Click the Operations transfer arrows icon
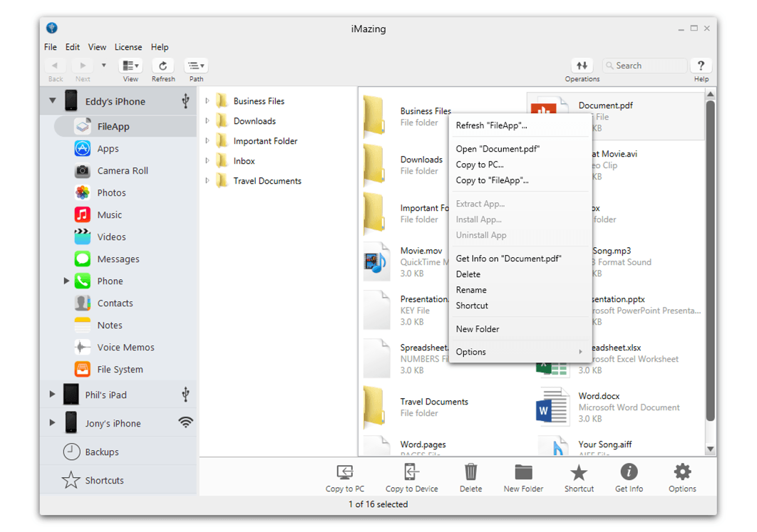This screenshot has width=757, height=532. pyautogui.click(x=582, y=66)
